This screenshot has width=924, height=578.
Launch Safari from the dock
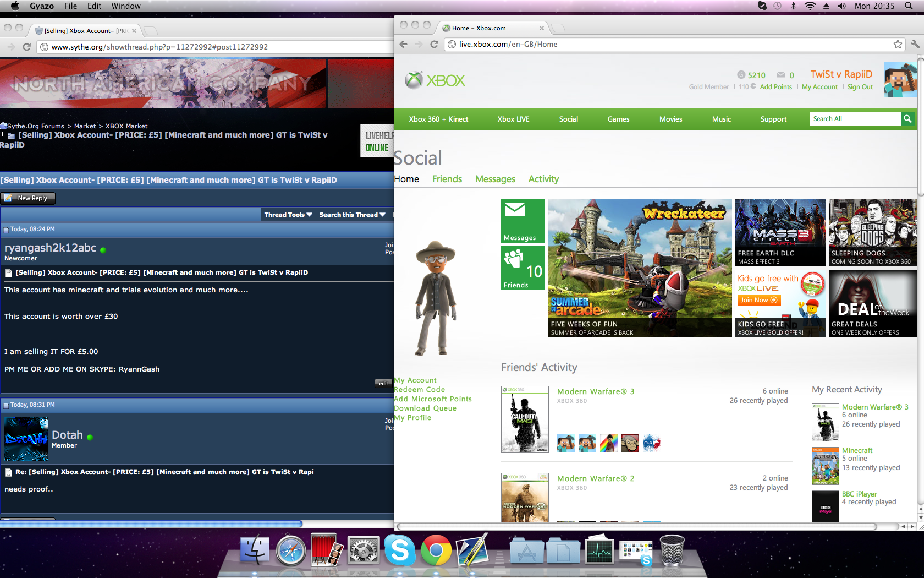click(x=290, y=550)
